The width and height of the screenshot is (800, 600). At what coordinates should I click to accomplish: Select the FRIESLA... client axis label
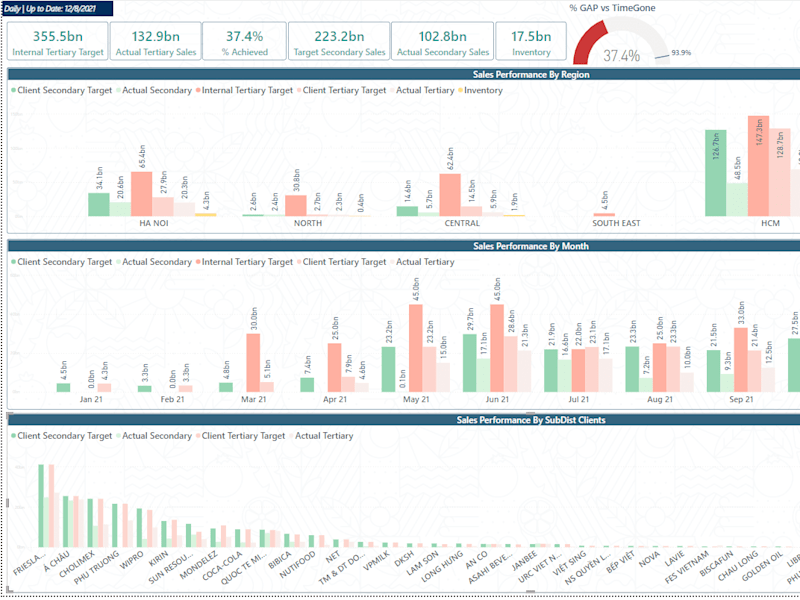click(x=30, y=563)
